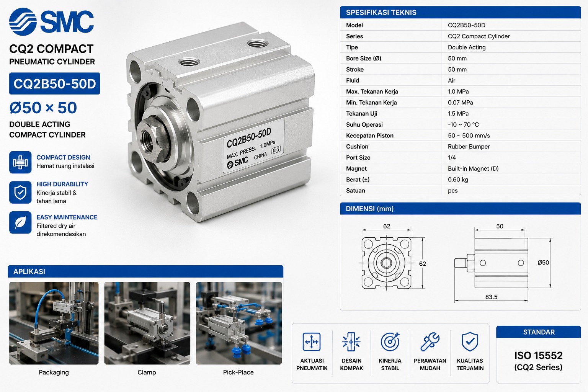Click the Standar header
The image size is (588, 392).
coord(539,332)
